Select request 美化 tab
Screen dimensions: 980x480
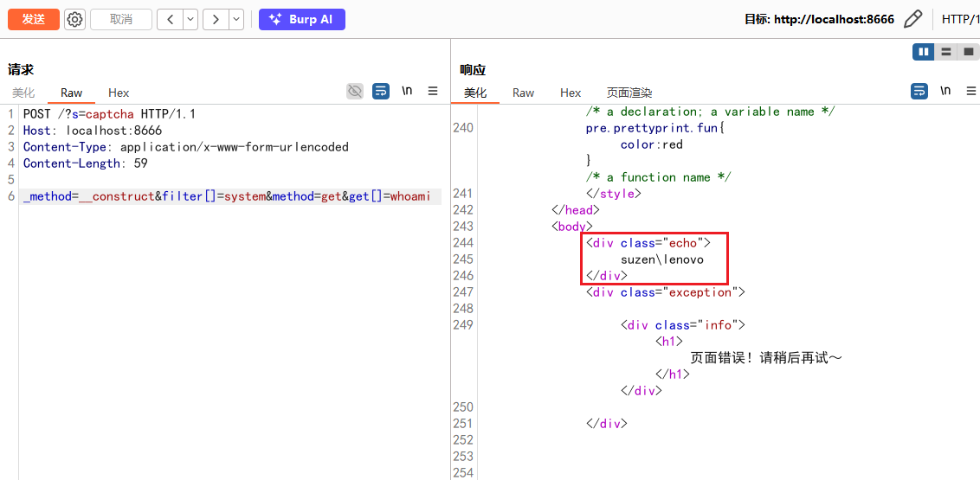23,93
